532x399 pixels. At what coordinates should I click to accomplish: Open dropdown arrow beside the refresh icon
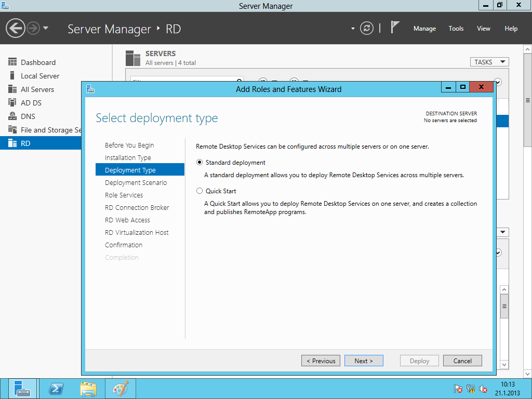tap(353, 29)
